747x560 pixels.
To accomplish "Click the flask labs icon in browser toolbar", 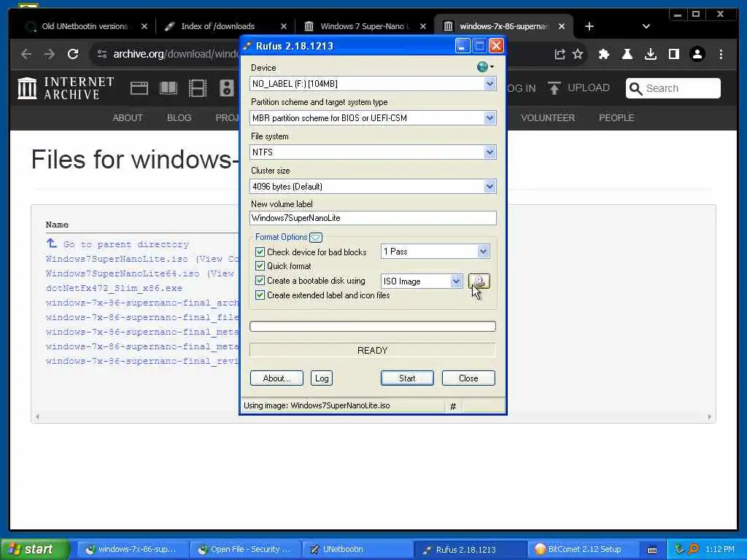I will [627, 54].
